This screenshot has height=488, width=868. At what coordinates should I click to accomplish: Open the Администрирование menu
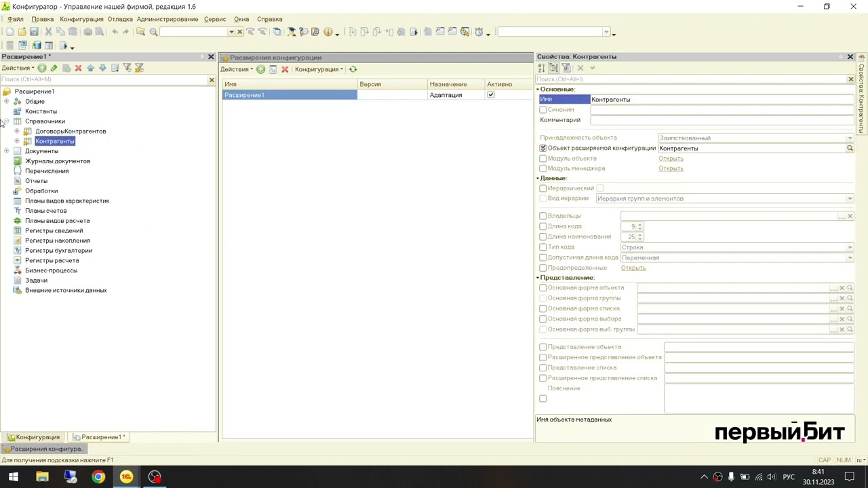pos(167,19)
